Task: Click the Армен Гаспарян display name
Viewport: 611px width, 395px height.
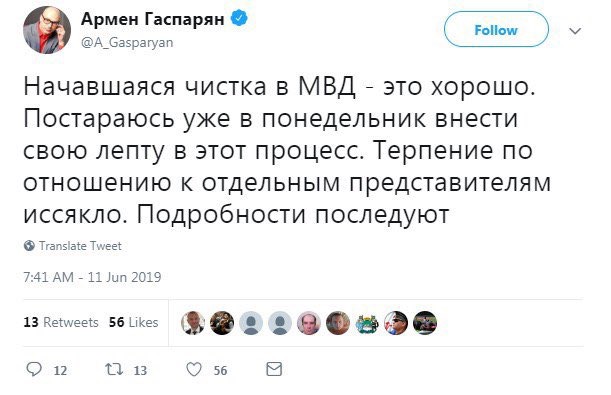Action: click(x=153, y=19)
